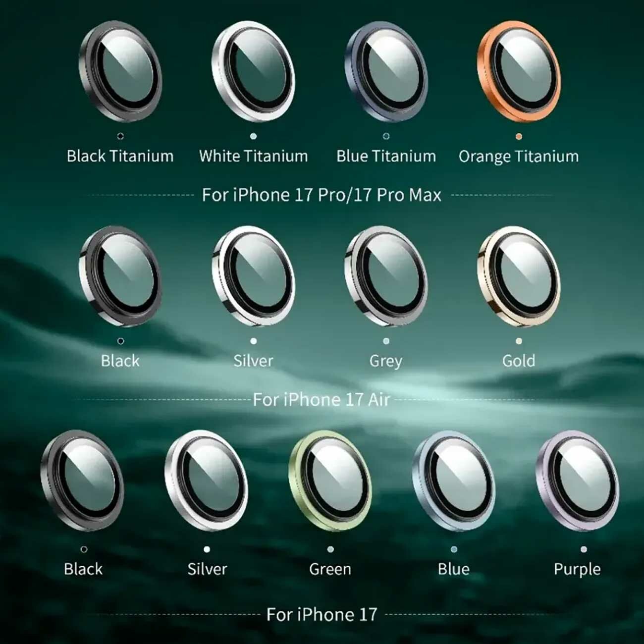Click the 'Silver' label in iPhone 17 Air row
The height and width of the screenshot is (644, 644).
[x=253, y=361]
